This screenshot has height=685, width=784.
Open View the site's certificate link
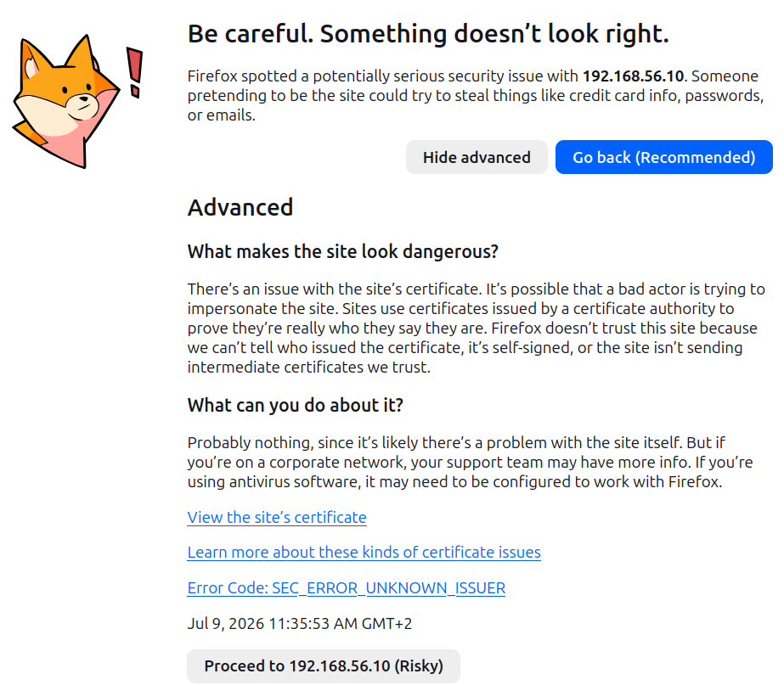pyautogui.click(x=277, y=517)
